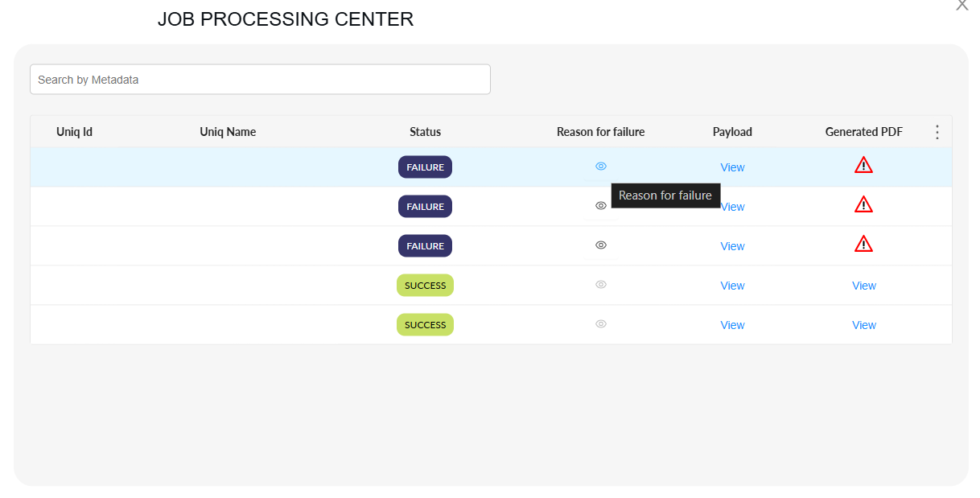Open the Payload View link in the last row

click(732, 325)
